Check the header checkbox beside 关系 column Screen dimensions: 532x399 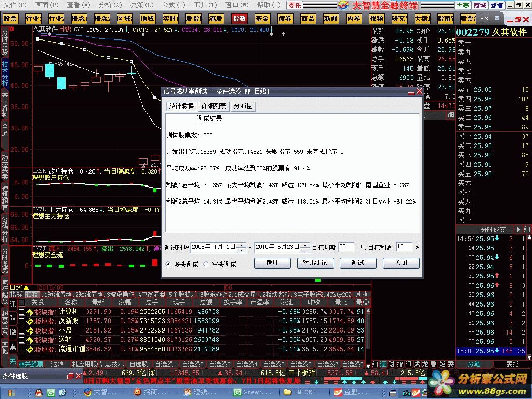22,302
